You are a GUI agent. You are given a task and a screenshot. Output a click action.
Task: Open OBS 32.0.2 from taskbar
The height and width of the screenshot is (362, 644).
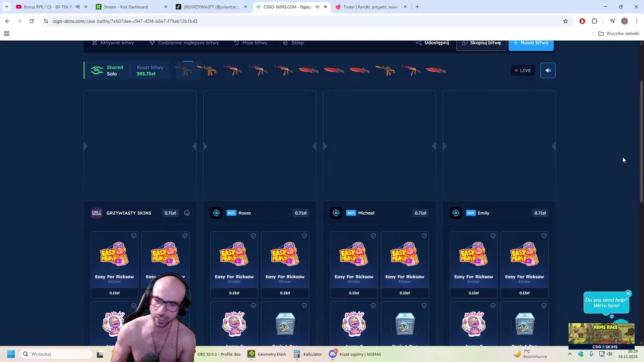click(x=218, y=354)
